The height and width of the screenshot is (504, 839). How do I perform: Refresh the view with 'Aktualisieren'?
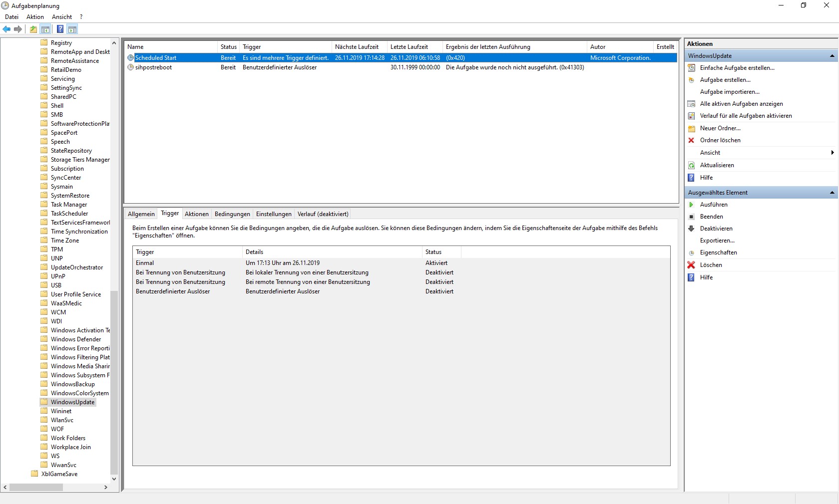tap(717, 165)
